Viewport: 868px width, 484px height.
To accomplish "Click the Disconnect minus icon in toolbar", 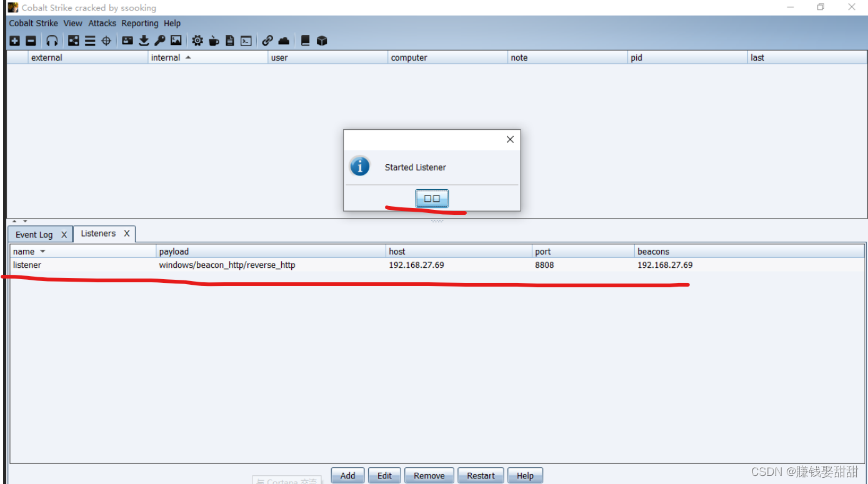I will [x=31, y=41].
